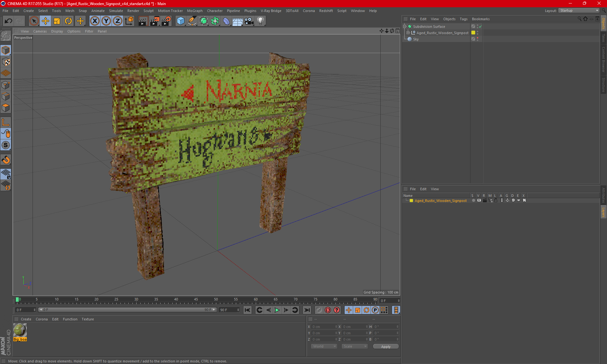Go to end of animation
The height and width of the screenshot is (364, 607).
pyautogui.click(x=307, y=310)
